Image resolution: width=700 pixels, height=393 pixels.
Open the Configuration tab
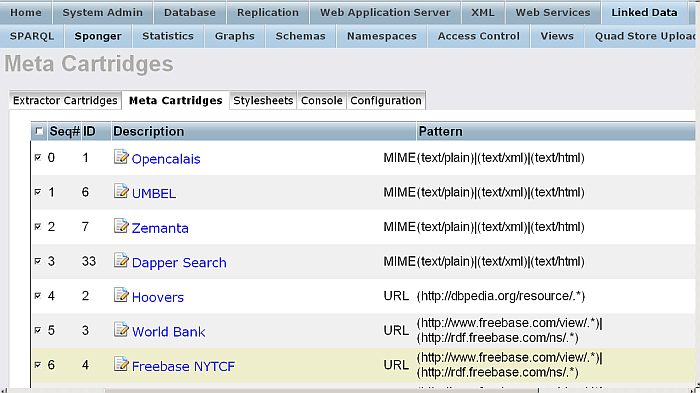point(386,100)
